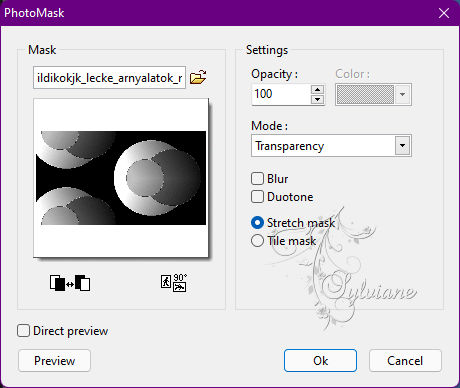The height and width of the screenshot is (388, 460).
Task: Select the Tile mask option
Action: [257, 241]
